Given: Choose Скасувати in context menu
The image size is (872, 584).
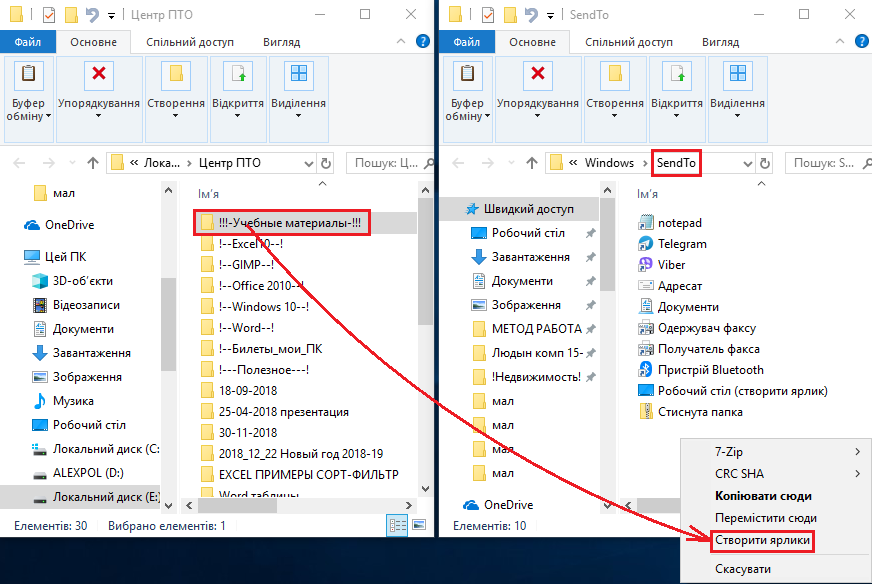Looking at the screenshot, I should coord(743,569).
